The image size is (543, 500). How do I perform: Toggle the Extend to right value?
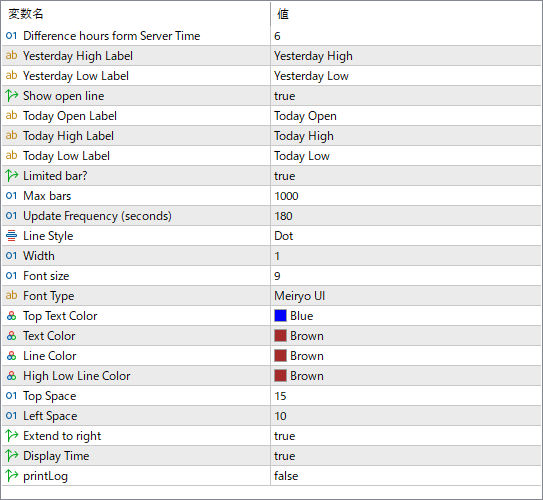click(406, 436)
